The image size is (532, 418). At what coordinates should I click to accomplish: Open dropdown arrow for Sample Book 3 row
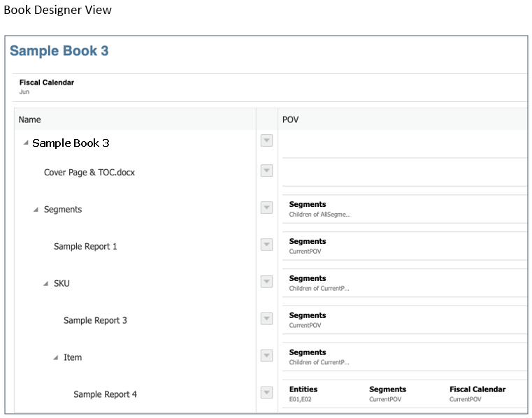[266, 141]
